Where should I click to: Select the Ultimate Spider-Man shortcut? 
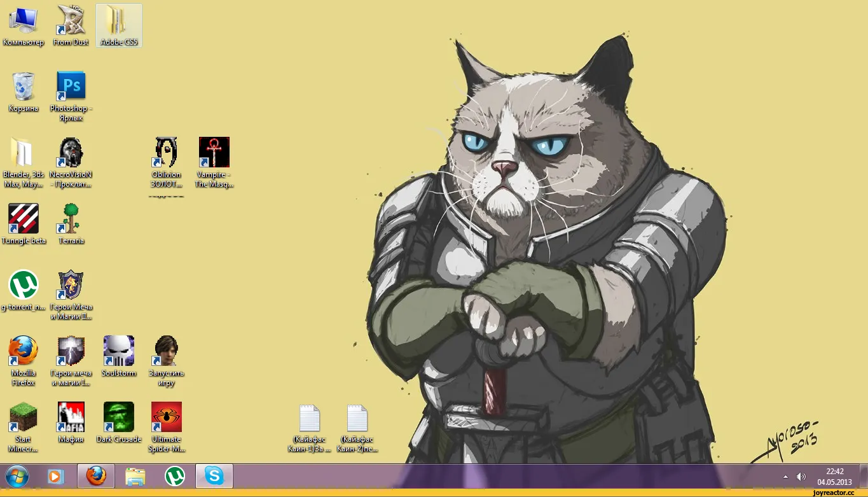tap(167, 427)
